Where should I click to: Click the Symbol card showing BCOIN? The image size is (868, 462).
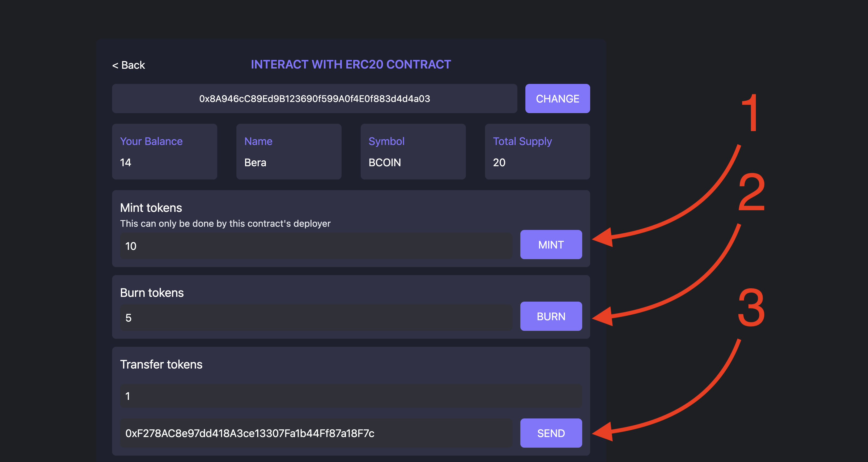(x=413, y=152)
